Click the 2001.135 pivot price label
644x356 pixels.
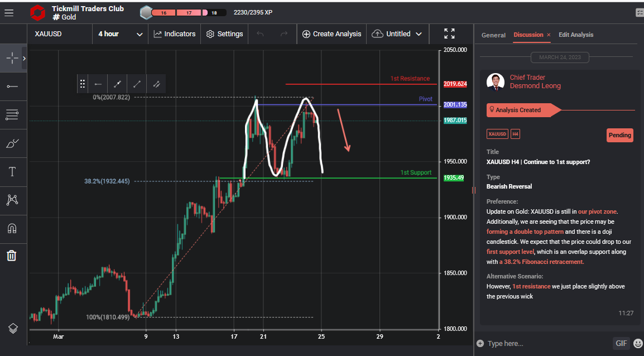tap(455, 105)
